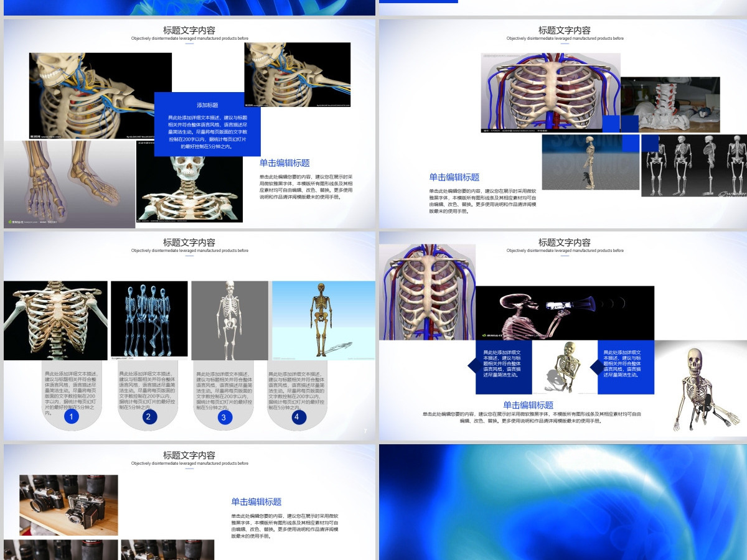The height and width of the screenshot is (560, 747).
Task: Click the text block above circle 3
Action: coord(225,391)
